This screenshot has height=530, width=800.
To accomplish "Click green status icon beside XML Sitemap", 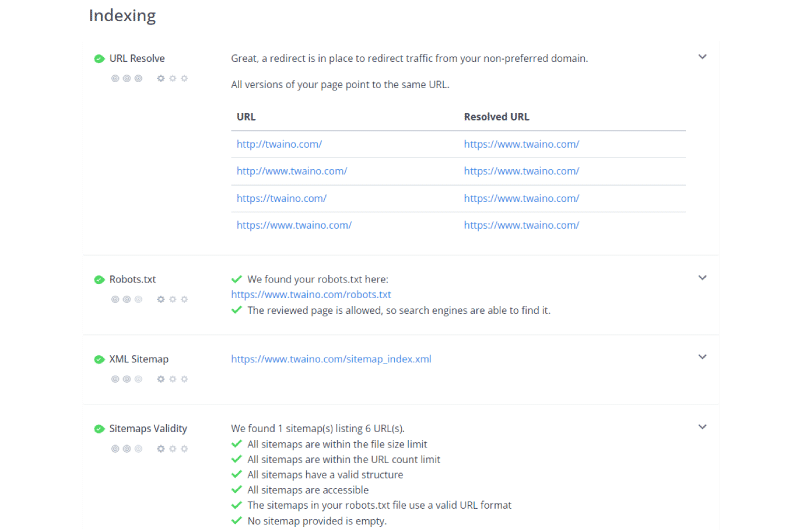I will tap(99, 360).
